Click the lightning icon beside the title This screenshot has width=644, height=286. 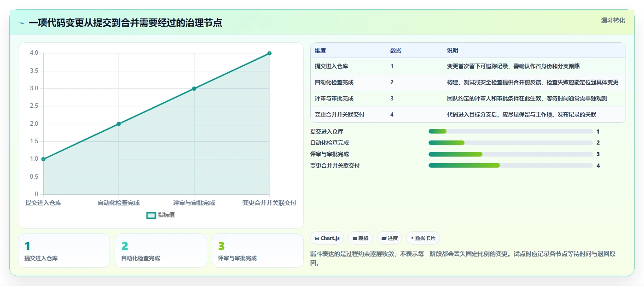click(22, 23)
